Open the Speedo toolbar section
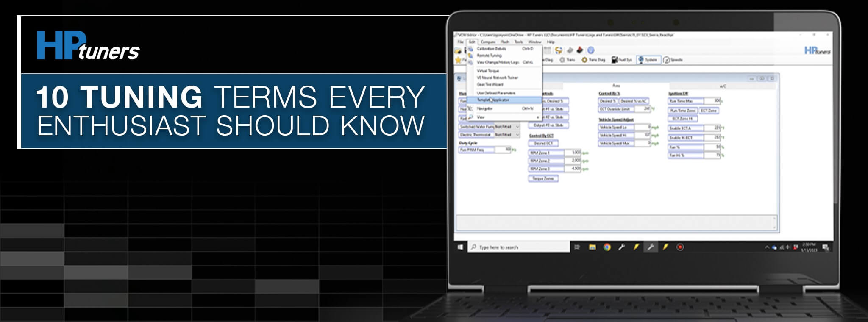 click(673, 60)
